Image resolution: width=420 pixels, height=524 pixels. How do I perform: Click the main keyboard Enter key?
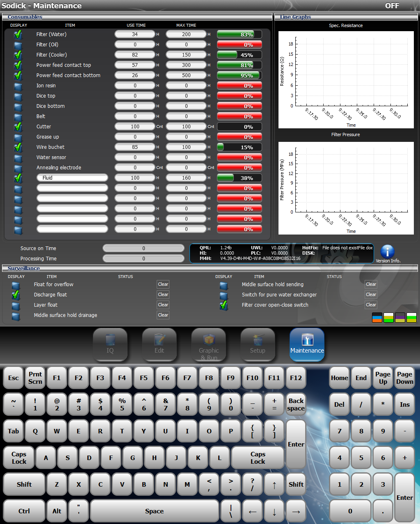(x=296, y=444)
